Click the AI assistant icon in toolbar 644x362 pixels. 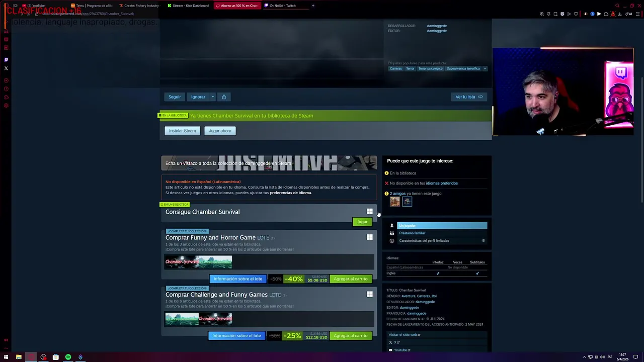tap(628, 14)
